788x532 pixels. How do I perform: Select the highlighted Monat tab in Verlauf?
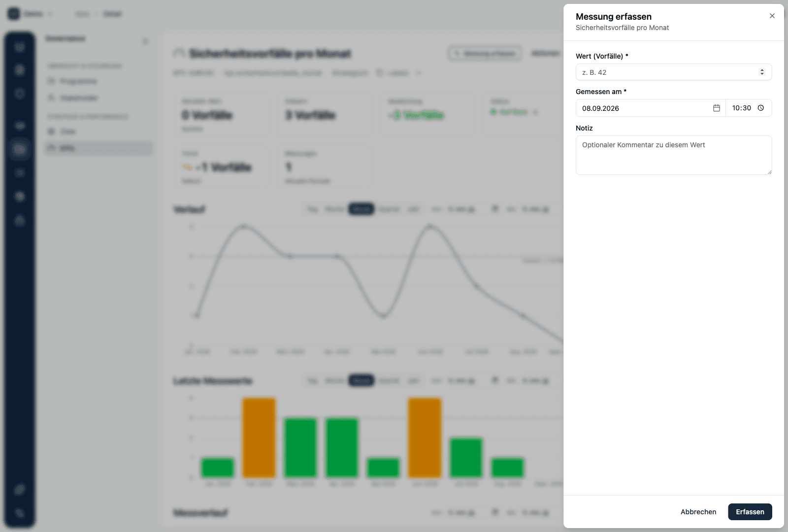(361, 209)
